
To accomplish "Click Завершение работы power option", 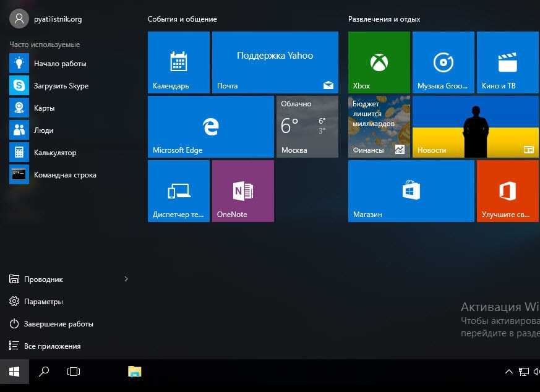I will coord(58,324).
